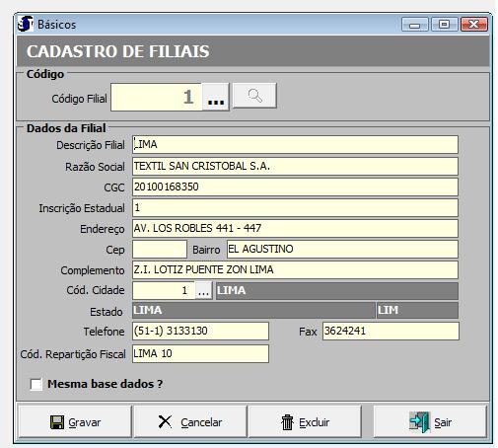
Task: Click the magnifying glass search button
Action: click(x=254, y=96)
